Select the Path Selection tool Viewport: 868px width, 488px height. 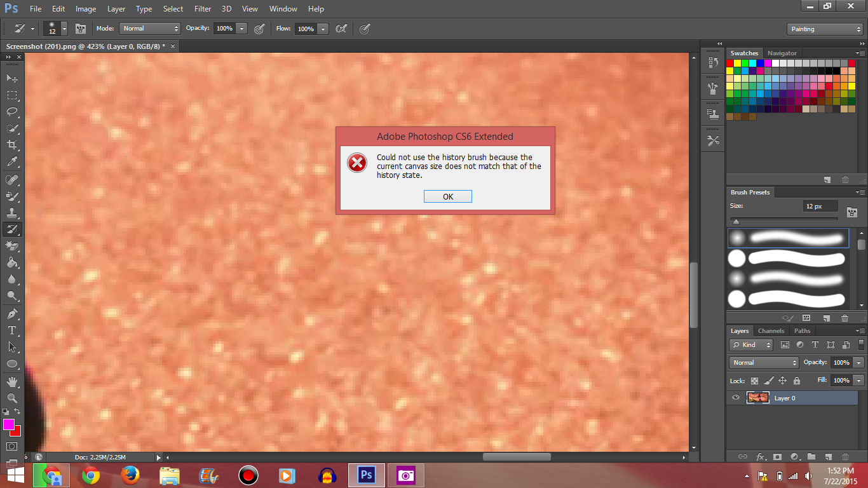(12, 347)
